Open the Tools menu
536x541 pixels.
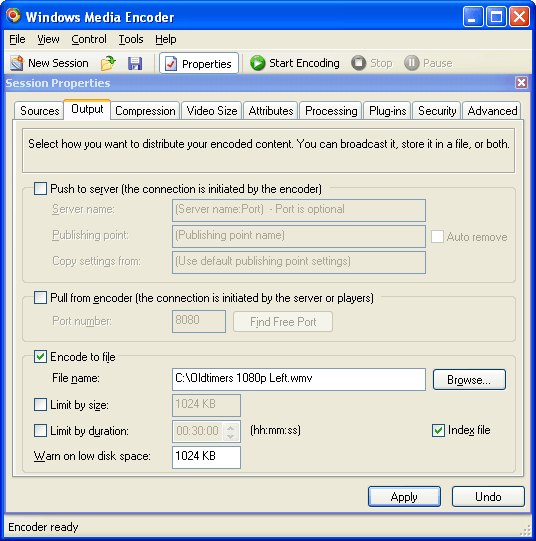pyautogui.click(x=131, y=39)
